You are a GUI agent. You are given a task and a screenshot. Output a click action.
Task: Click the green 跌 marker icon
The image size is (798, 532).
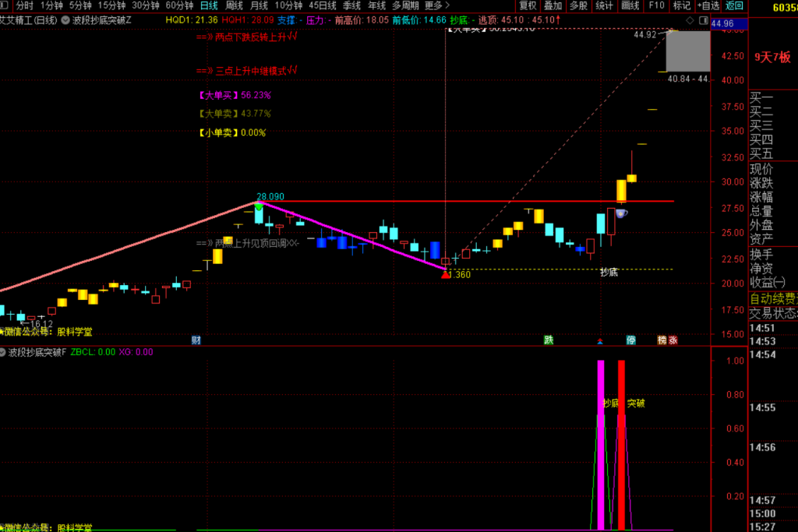point(548,340)
